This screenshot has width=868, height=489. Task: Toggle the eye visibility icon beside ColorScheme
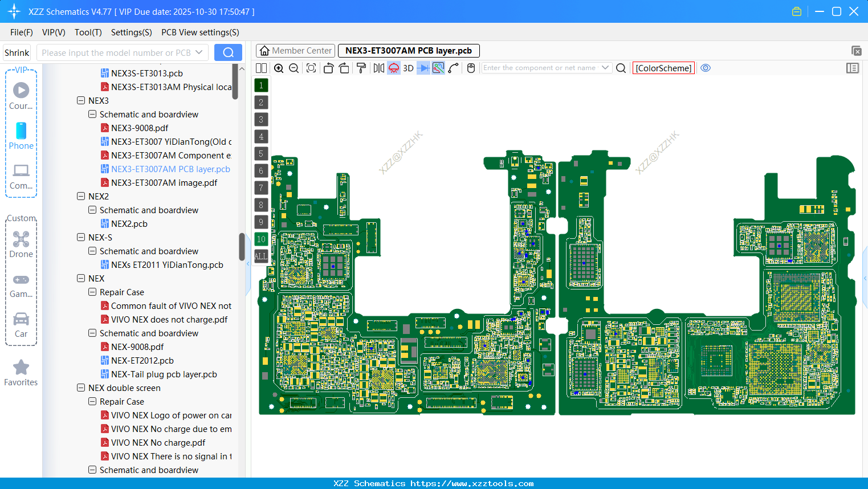[x=706, y=68]
